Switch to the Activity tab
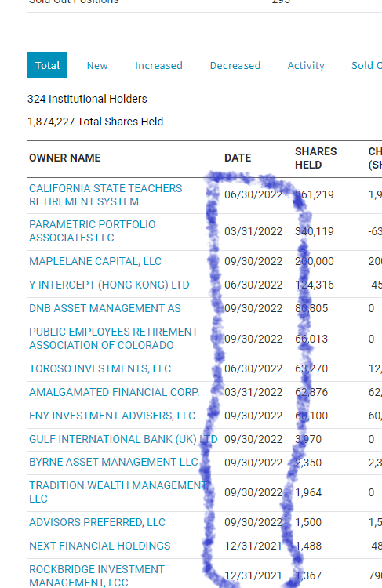The height and width of the screenshot is (588, 382). [x=306, y=65]
